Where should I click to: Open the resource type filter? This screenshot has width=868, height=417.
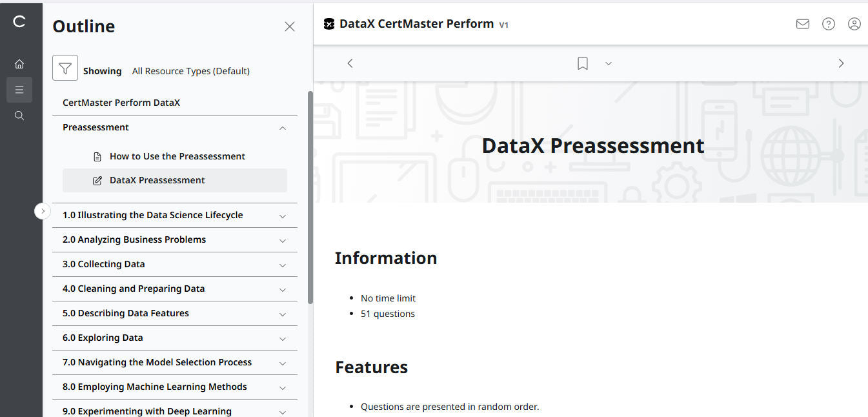pos(65,68)
